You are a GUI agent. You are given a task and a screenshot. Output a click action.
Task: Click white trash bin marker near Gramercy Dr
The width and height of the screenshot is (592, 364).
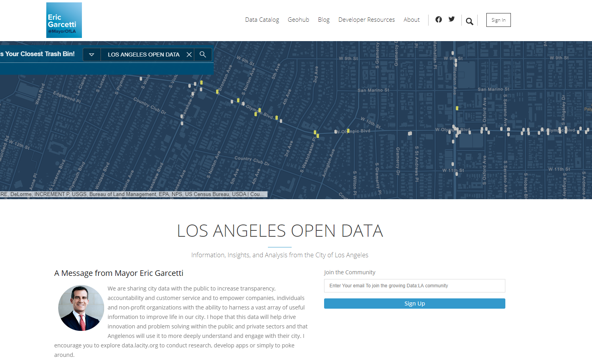tap(410, 134)
